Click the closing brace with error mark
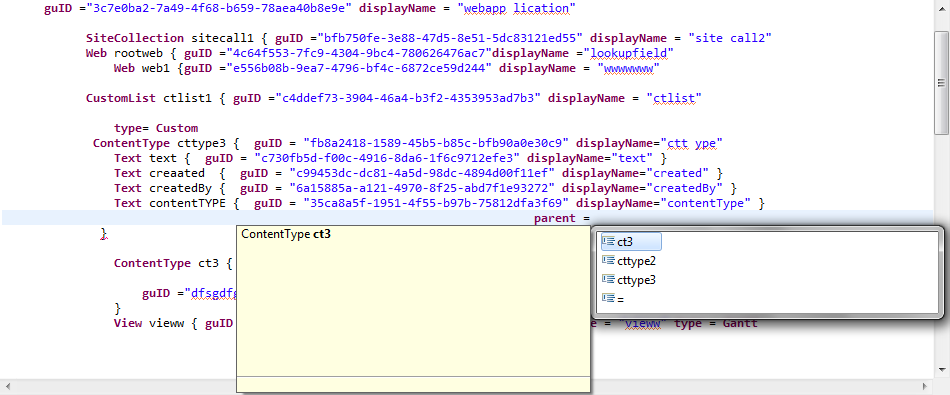This screenshot has height=395, width=950. [x=104, y=233]
